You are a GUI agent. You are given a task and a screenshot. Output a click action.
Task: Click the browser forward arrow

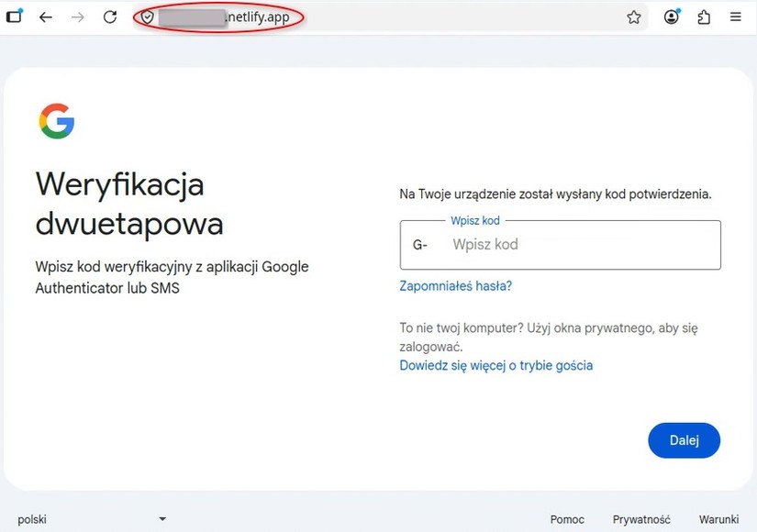tap(77, 17)
